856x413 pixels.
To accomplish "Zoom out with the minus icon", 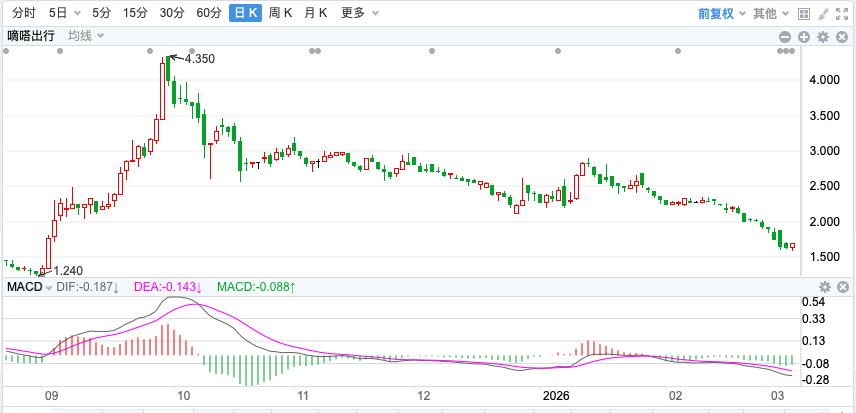I will [x=785, y=37].
